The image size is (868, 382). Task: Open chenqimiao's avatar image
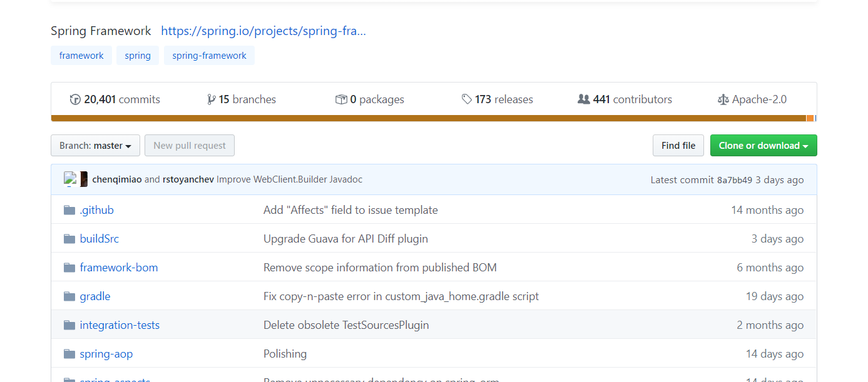click(70, 179)
